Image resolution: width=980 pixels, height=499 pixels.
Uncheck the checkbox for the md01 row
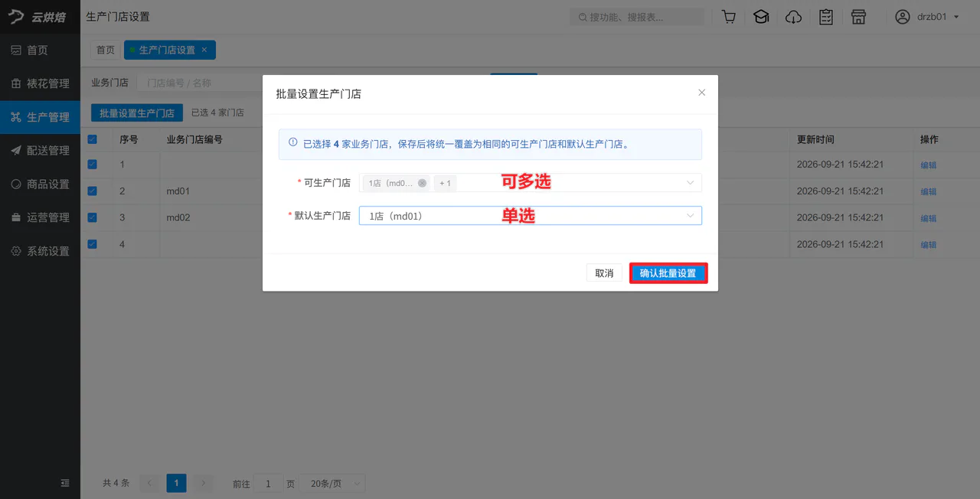[93, 191]
